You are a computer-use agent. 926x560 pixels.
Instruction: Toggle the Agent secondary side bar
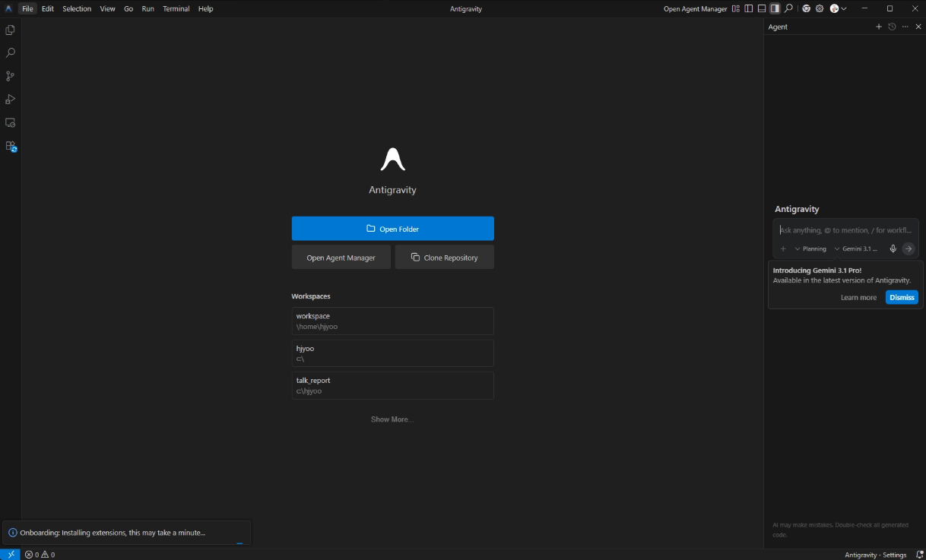775,8
